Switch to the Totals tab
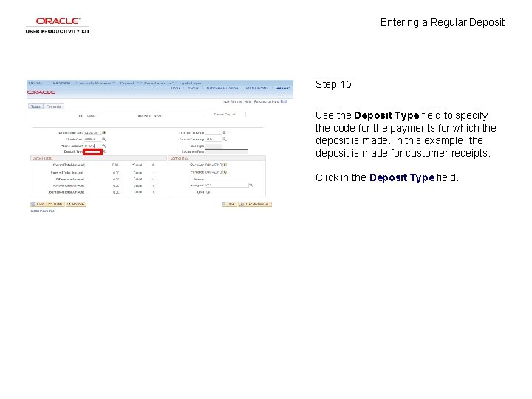The height and width of the screenshot is (399, 532). coord(35,106)
